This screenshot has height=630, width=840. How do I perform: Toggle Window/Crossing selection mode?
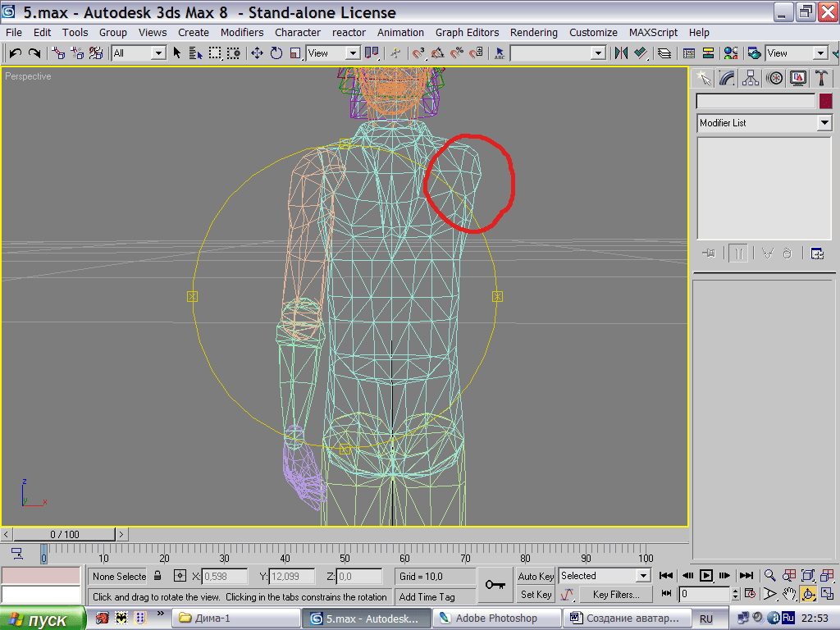pos(234,53)
